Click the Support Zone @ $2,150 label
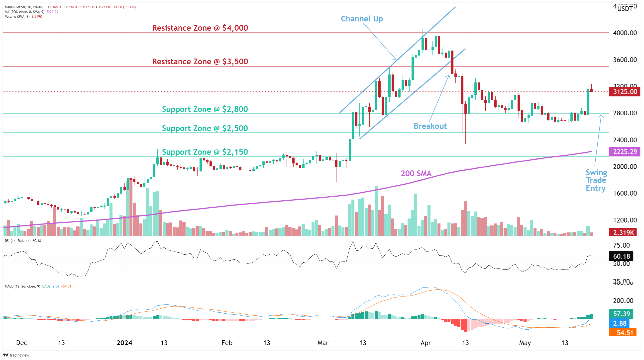The image size is (644, 360). point(205,152)
